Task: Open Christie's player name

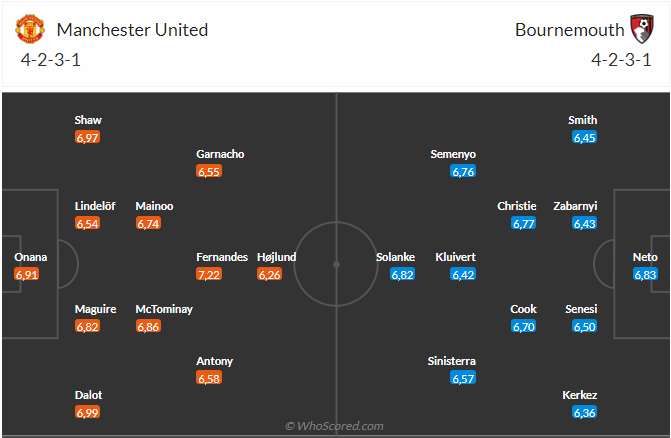Action: pos(517,206)
